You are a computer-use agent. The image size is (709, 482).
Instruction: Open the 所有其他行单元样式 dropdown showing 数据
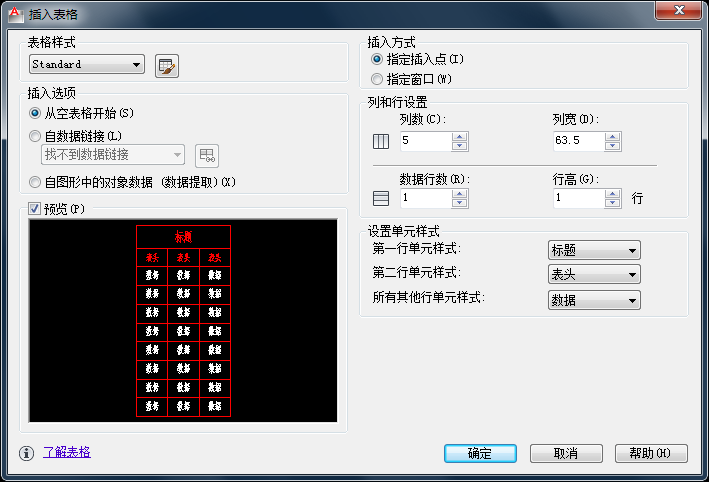click(594, 300)
